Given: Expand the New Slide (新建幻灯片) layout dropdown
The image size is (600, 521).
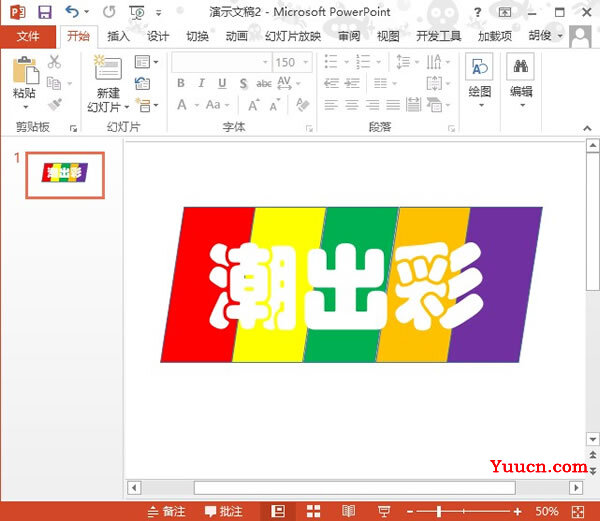Looking at the screenshot, I should (127, 107).
